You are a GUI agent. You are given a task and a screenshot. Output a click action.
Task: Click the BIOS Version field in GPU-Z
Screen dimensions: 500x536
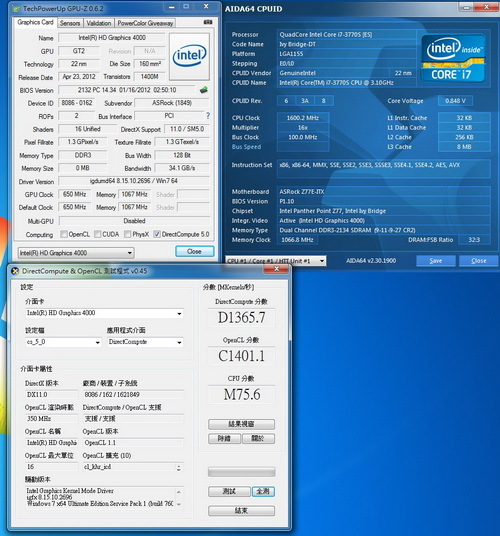127,90
